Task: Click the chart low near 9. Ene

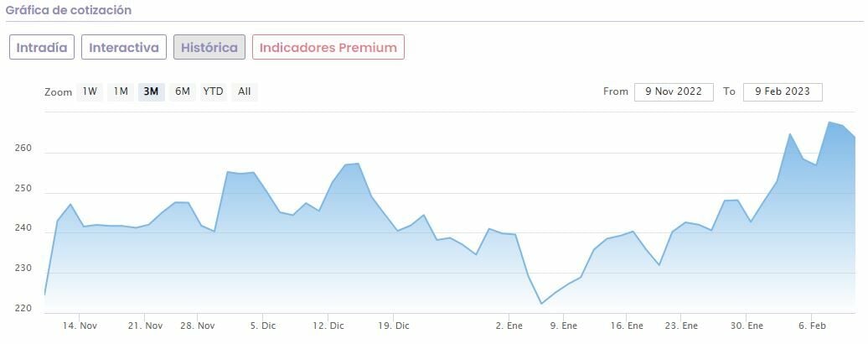Action: tap(541, 304)
